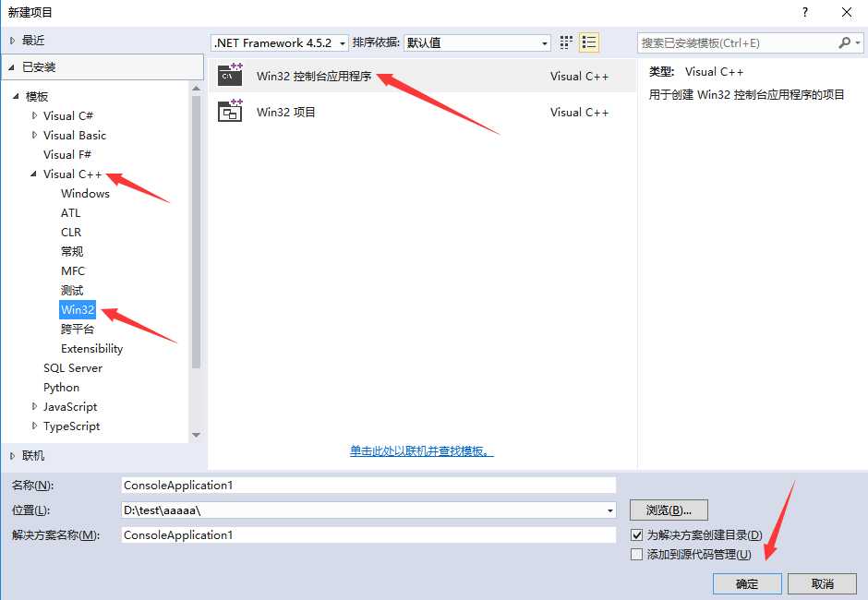The image size is (868, 600).
Task: Select Visual F# in the tree
Action: 67,154
